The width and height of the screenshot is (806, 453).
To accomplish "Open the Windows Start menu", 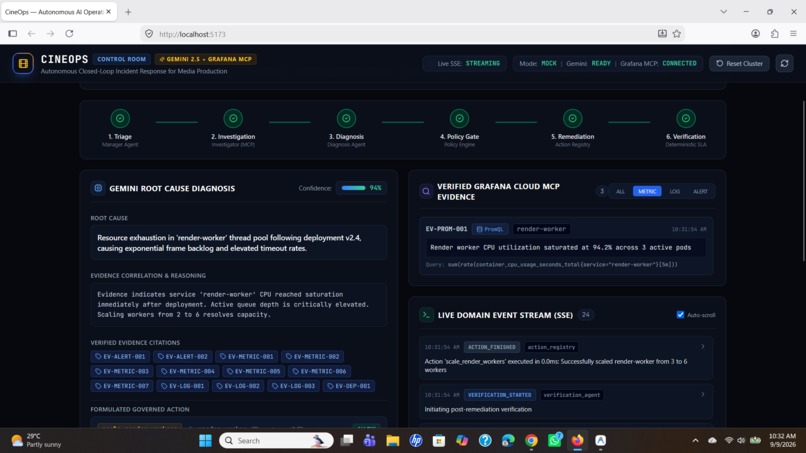I will pos(205,441).
